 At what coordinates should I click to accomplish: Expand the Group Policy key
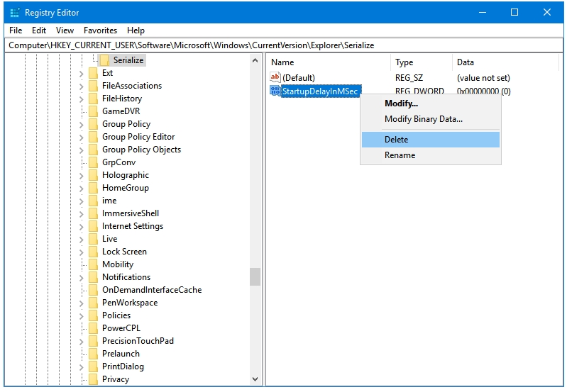(x=82, y=124)
